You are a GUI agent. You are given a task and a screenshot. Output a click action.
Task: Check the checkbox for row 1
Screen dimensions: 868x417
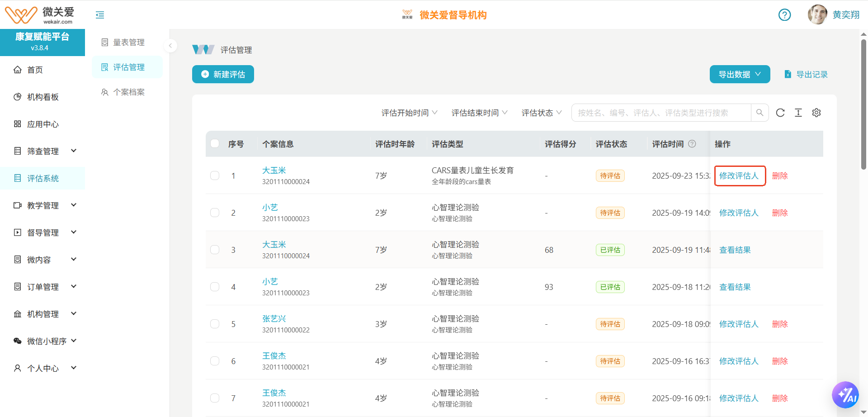click(x=215, y=175)
